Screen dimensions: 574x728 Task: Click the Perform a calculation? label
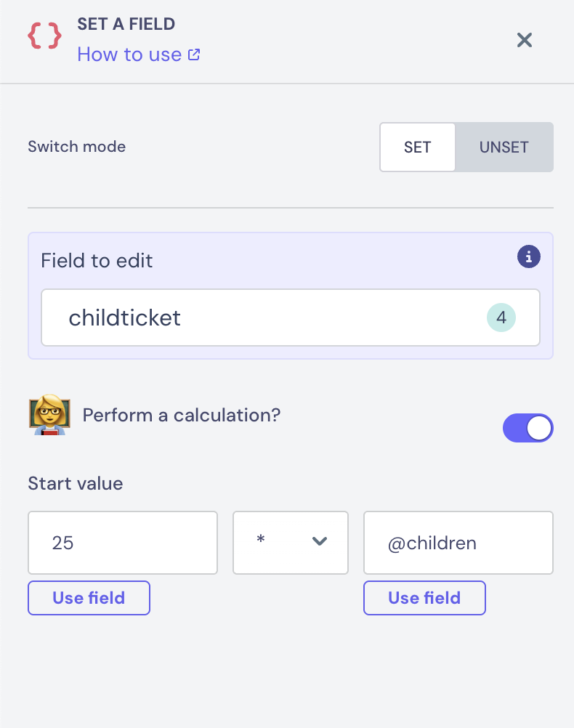point(182,416)
